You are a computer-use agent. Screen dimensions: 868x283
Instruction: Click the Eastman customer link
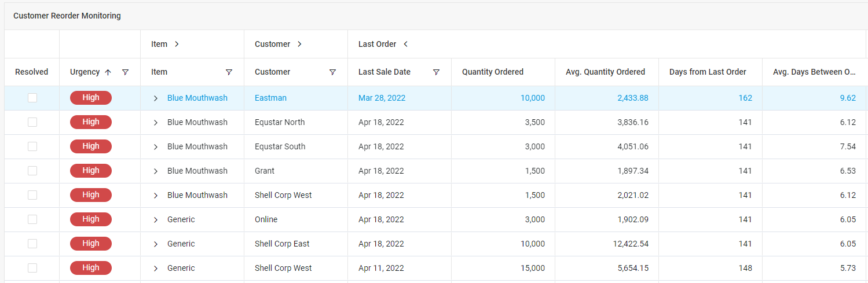pos(270,98)
